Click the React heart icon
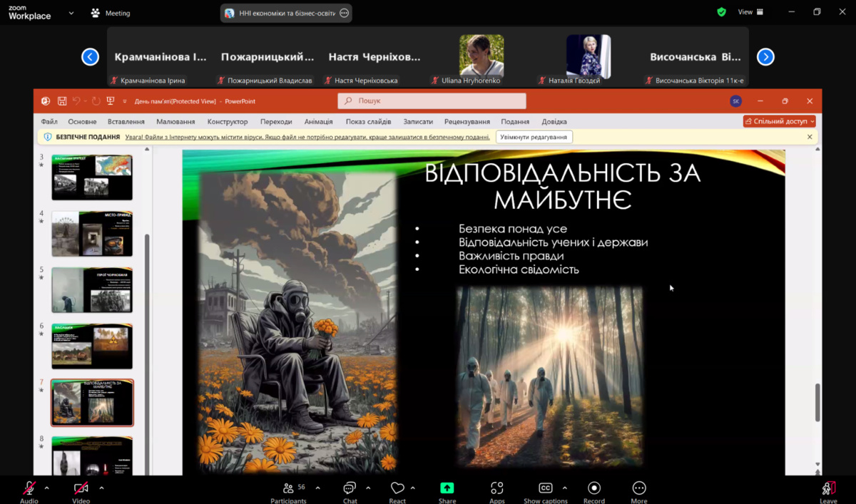856x504 pixels. click(x=397, y=488)
